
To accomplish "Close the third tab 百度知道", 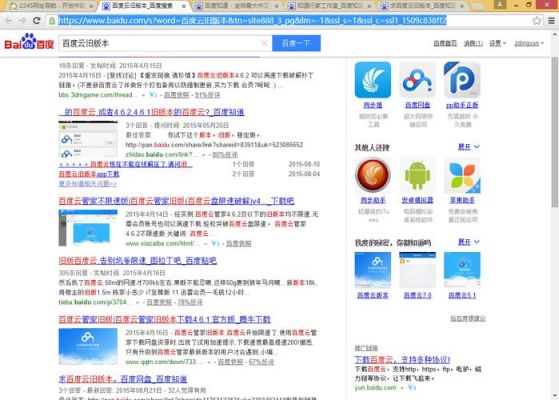I will (x=276, y=6).
